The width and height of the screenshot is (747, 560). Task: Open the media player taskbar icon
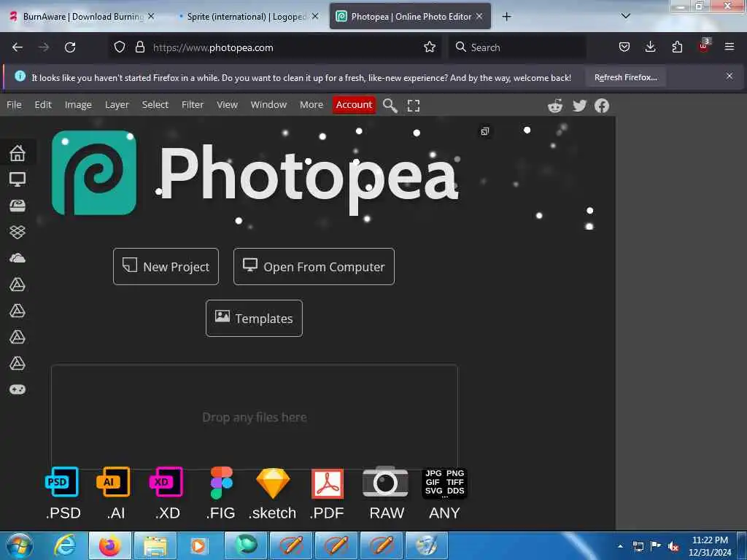pyautogui.click(x=199, y=545)
